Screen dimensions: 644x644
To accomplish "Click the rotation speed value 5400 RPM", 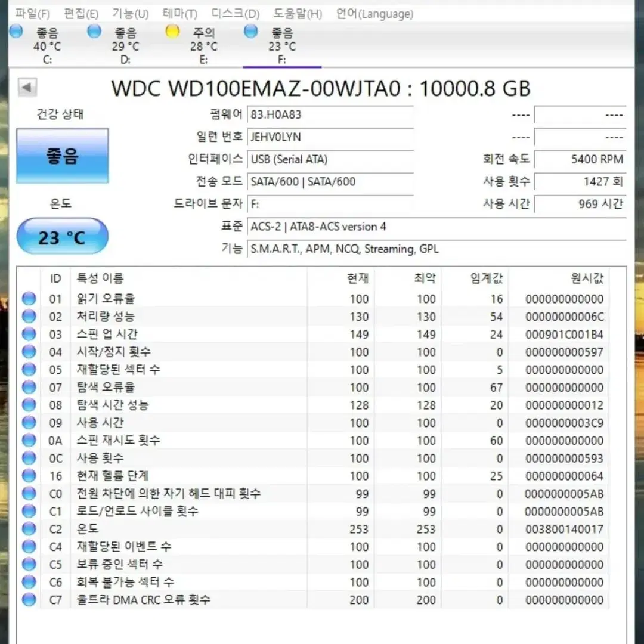I will [x=580, y=159].
